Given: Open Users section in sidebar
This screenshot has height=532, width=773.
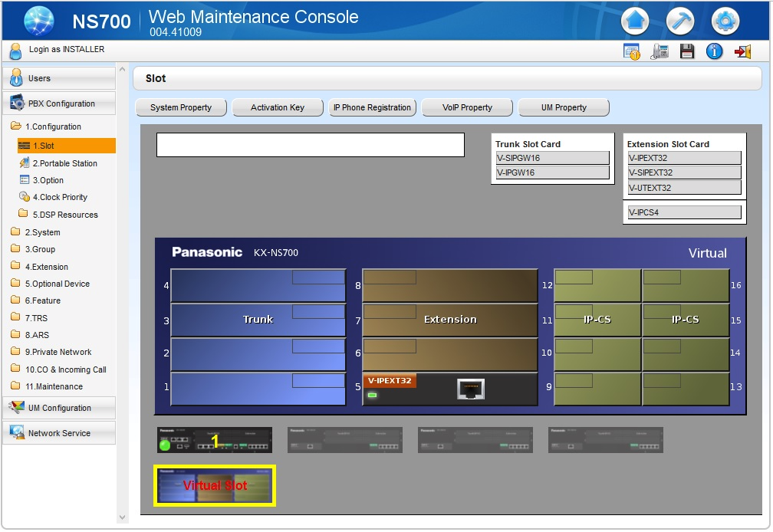Looking at the screenshot, I should 59,78.
